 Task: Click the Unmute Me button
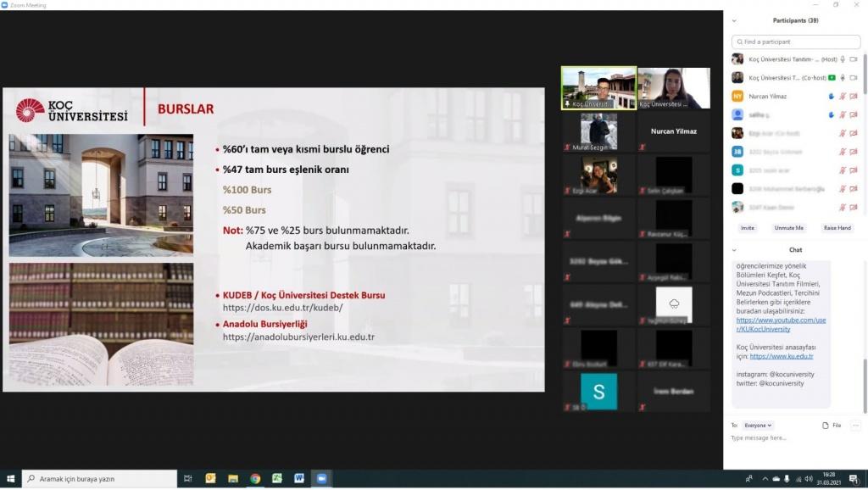tap(789, 228)
